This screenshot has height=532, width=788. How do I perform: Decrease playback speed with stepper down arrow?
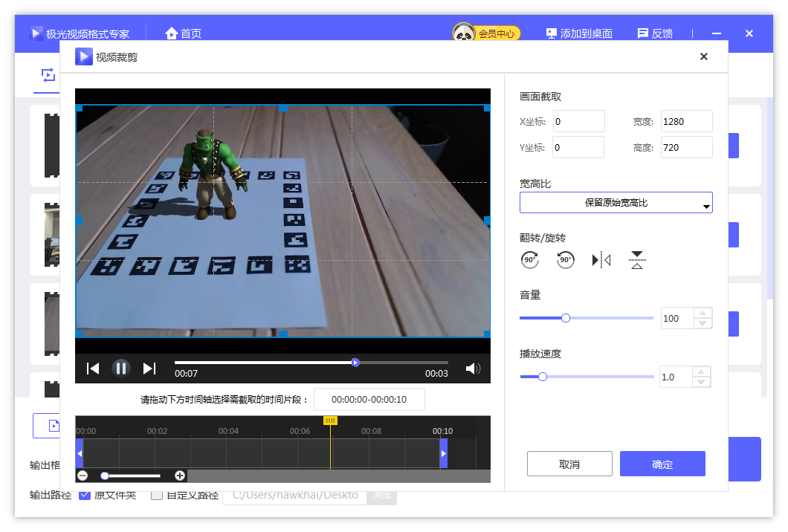coord(702,382)
